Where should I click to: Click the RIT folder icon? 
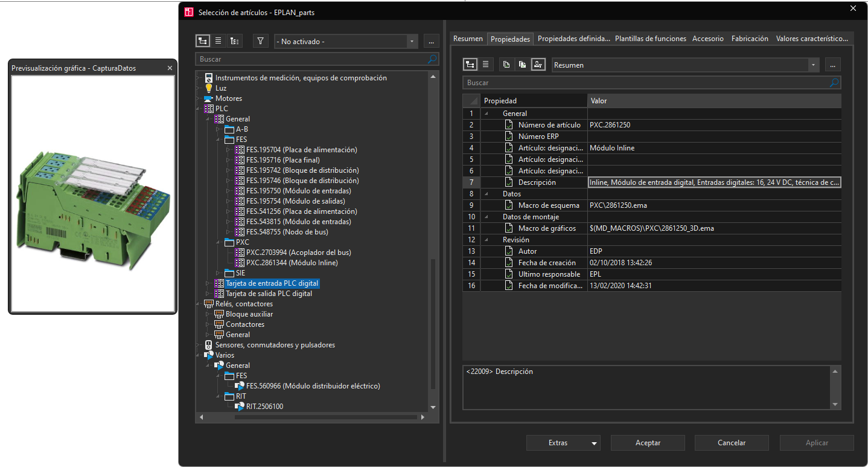229,396
